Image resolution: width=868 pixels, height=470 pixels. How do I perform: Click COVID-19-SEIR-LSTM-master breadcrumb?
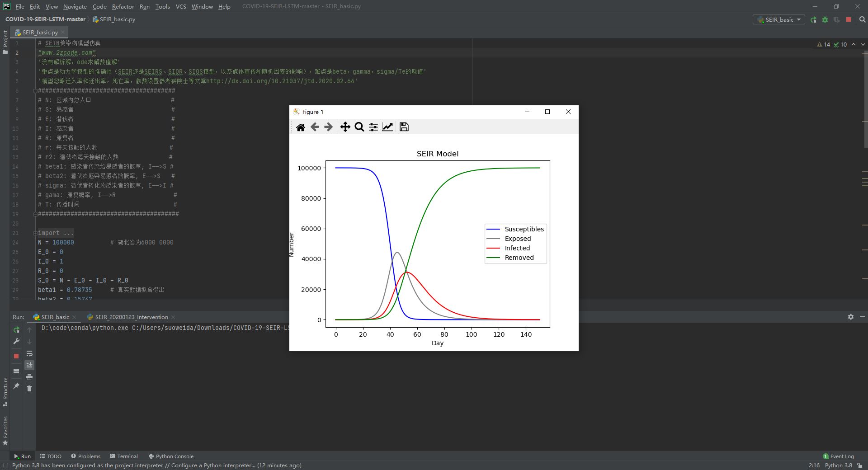45,19
